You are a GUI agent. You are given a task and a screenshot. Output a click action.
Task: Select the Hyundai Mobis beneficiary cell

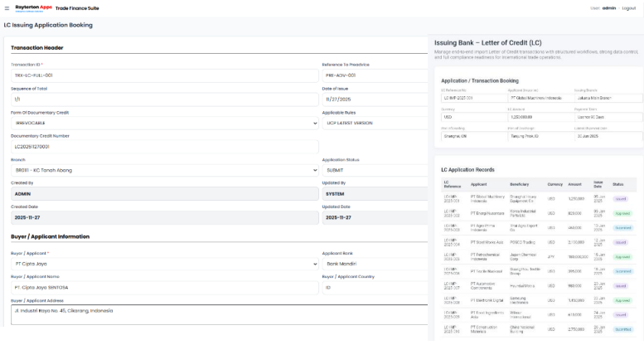(522, 286)
